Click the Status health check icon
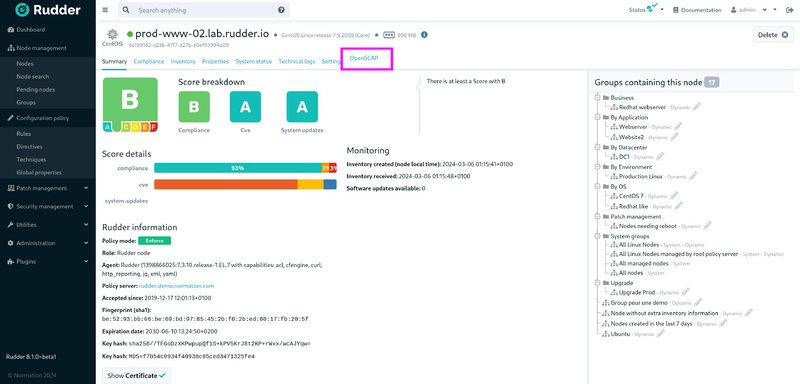800x384 pixels. (653, 8)
